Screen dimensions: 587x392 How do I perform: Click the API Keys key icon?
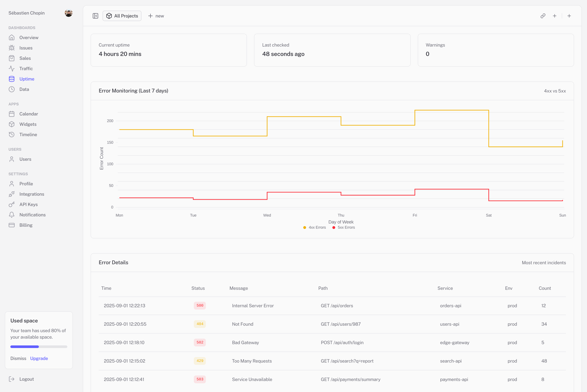pyautogui.click(x=12, y=204)
